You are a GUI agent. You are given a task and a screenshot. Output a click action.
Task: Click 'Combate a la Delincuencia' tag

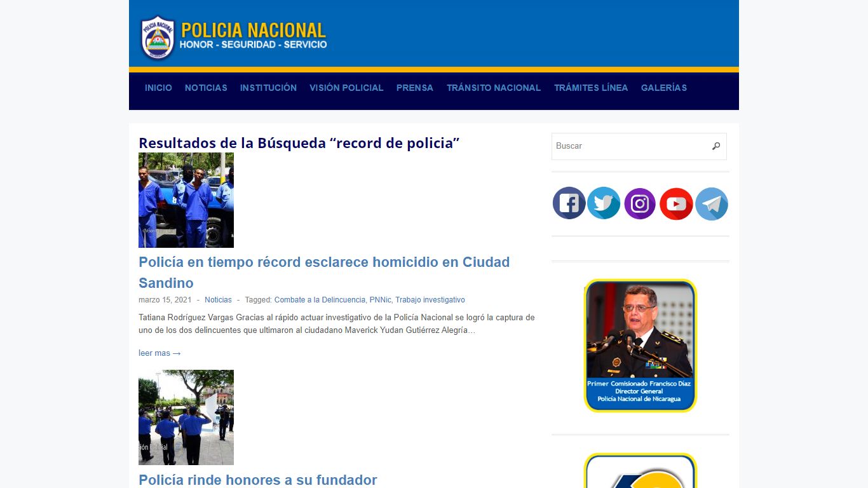pyautogui.click(x=320, y=300)
